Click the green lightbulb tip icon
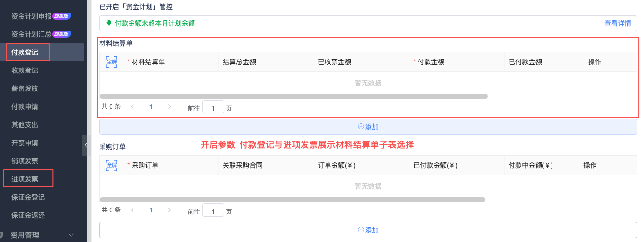 [x=109, y=23]
